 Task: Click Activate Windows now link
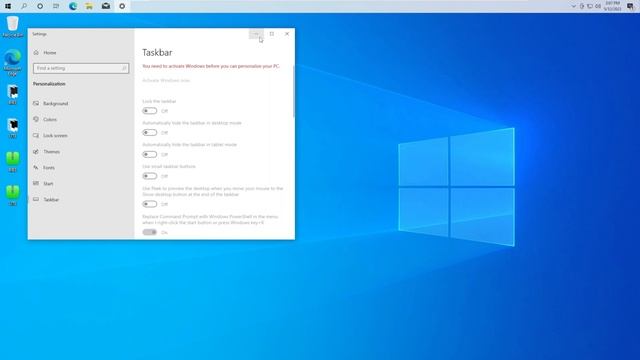click(166, 80)
